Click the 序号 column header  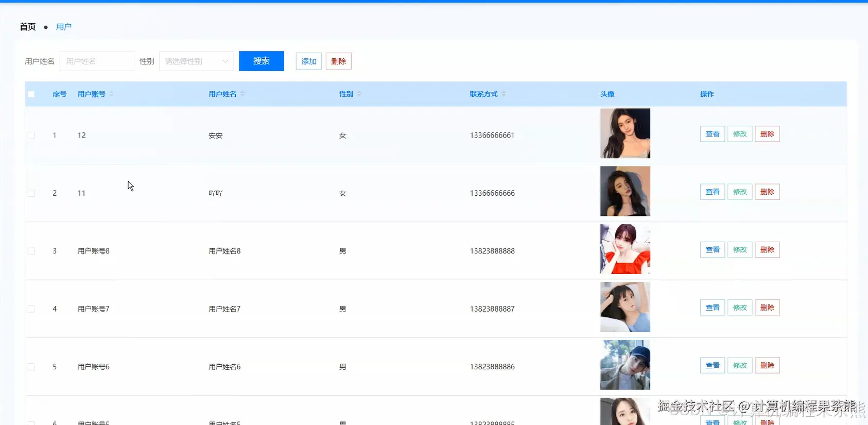pyautogui.click(x=60, y=94)
